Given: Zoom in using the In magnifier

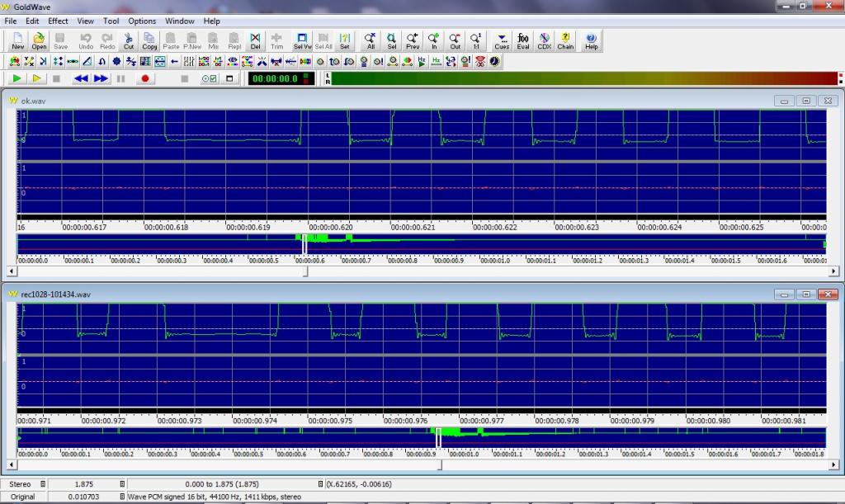Looking at the screenshot, I should [434, 40].
